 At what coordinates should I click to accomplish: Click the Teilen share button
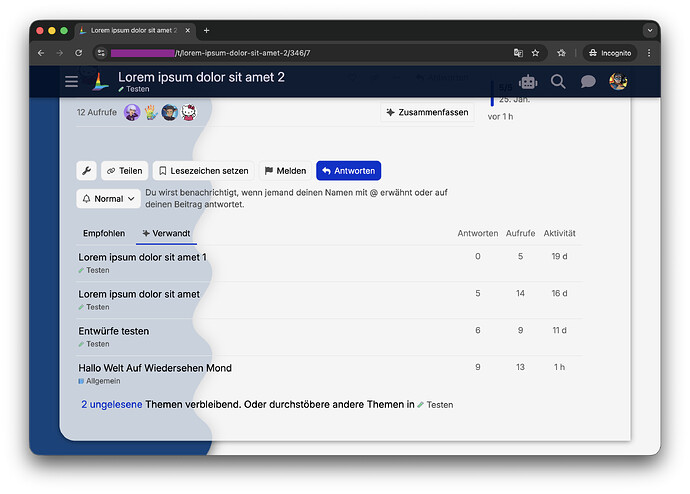pos(125,171)
